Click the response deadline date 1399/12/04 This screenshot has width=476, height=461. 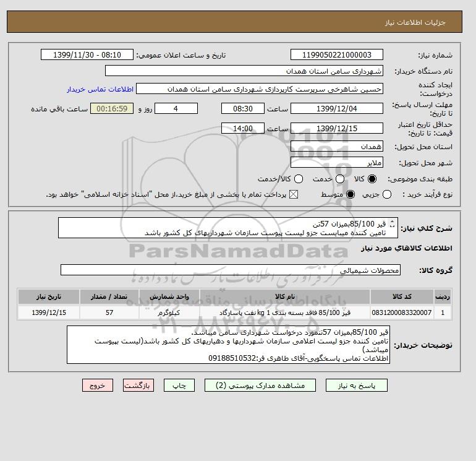click(x=337, y=108)
